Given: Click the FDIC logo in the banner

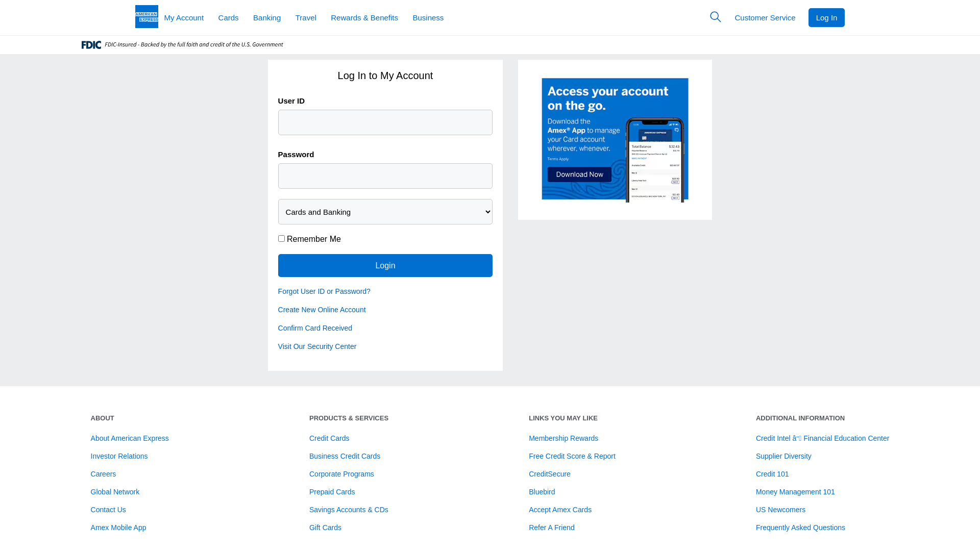Looking at the screenshot, I should click(x=91, y=45).
